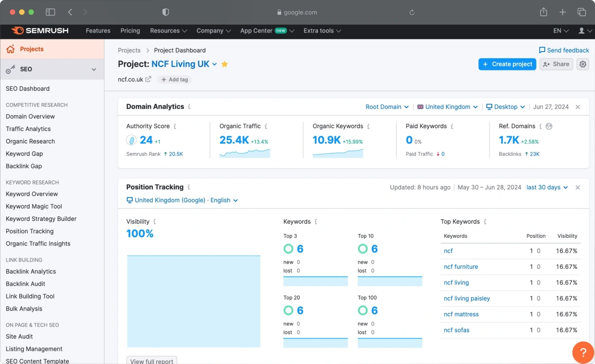Open Root Domain dropdown
Image resolution: width=595 pixels, height=364 pixels.
click(387, 107)
